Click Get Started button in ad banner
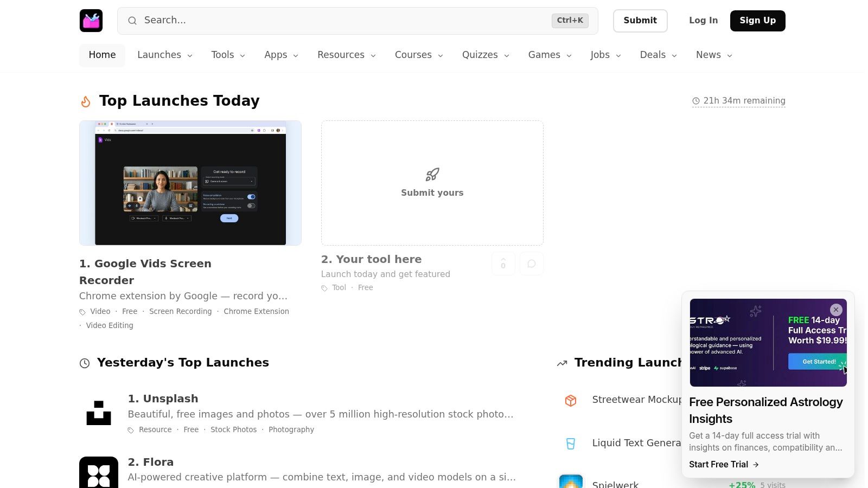Viewport: 868px width, 488px height. (x=817, y=362)
